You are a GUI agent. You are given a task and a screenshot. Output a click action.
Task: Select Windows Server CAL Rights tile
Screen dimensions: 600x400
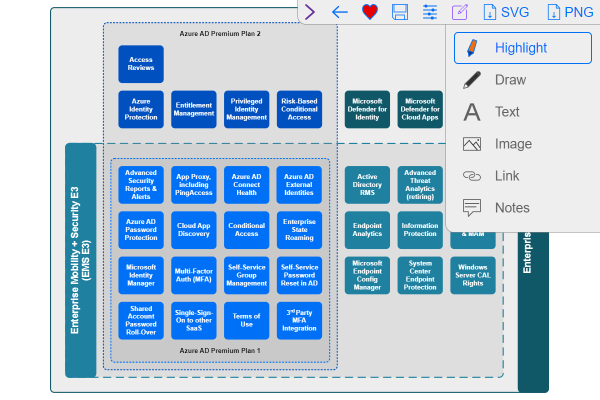click(473, 276)
